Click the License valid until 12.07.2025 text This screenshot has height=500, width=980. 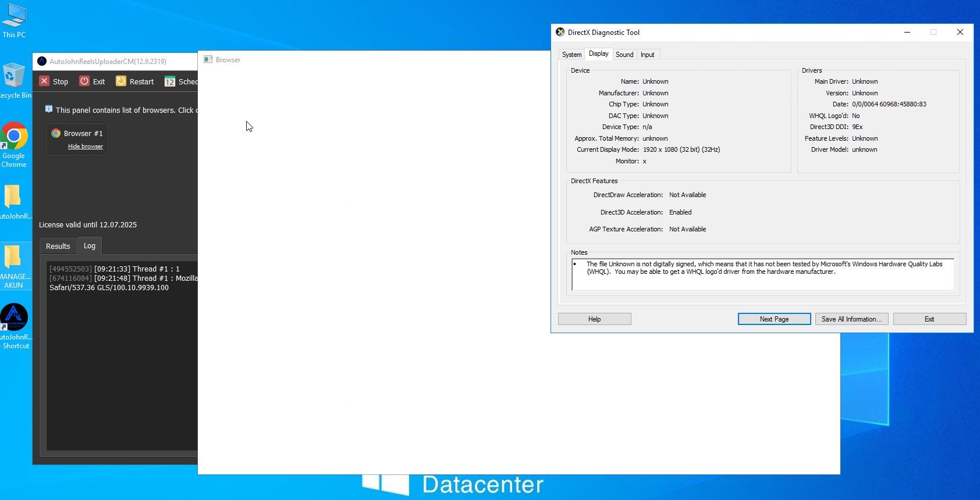88,225
